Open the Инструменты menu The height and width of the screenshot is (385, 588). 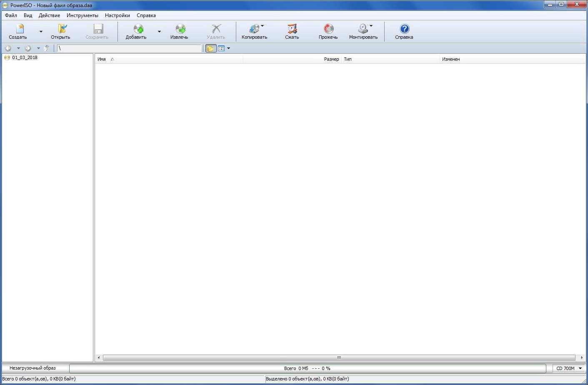[83, 15]
